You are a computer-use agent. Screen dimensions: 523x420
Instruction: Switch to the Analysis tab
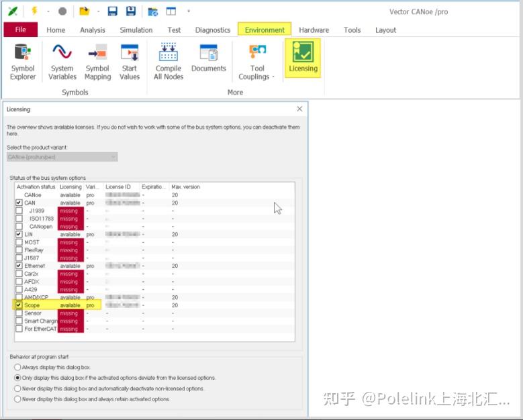click(93, 30)
